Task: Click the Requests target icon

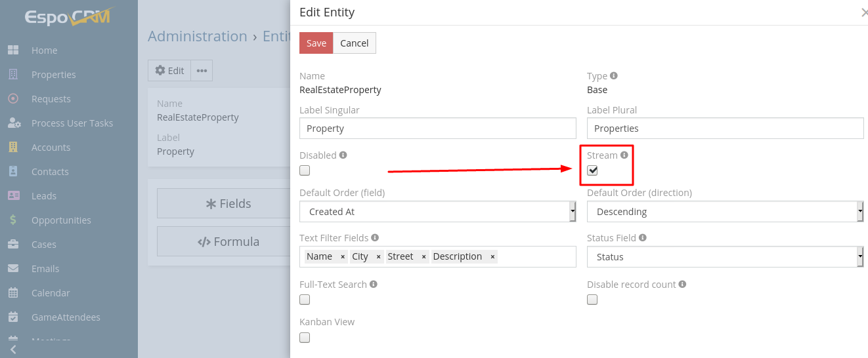Action: click(x=13, y=99)
